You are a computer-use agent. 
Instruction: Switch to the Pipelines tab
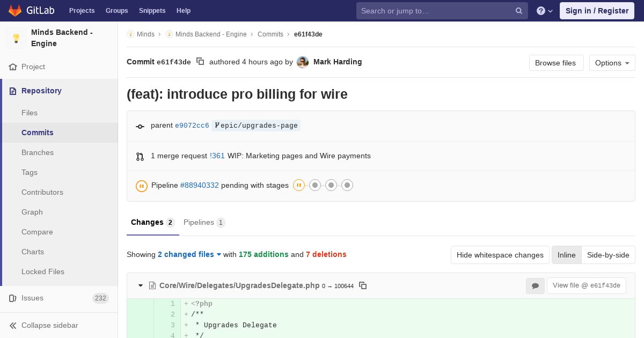point(204,222)
